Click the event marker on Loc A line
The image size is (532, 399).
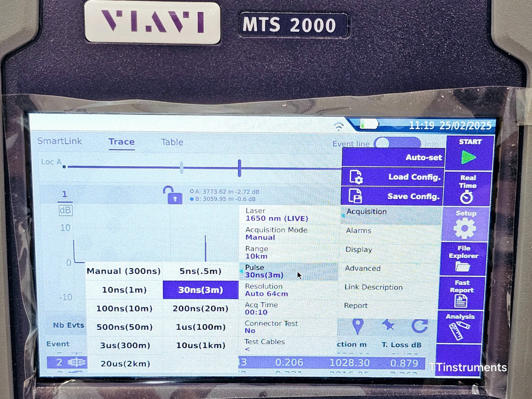[239, 168]
